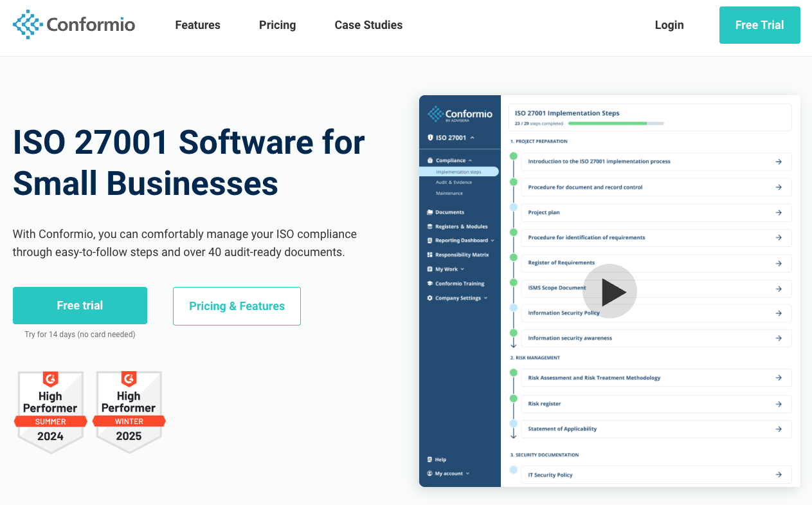The width and height of the screenshot is (812, 505).
Task: Click arrow on Risk Assessment Methodology row
Action: click(779, 378)
